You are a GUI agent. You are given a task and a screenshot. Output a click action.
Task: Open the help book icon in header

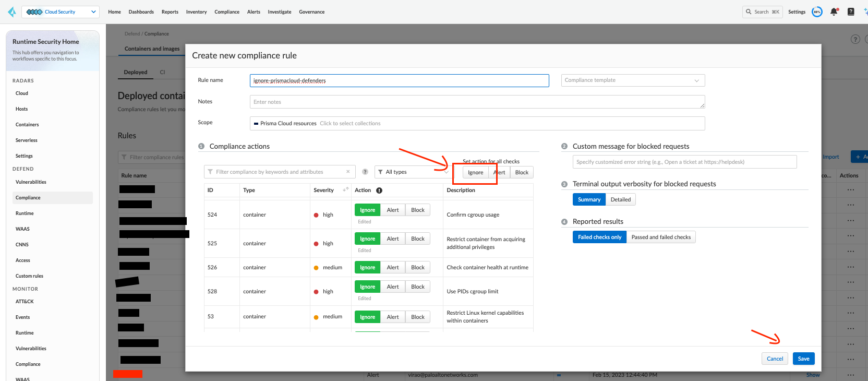(x=851, y=11)
